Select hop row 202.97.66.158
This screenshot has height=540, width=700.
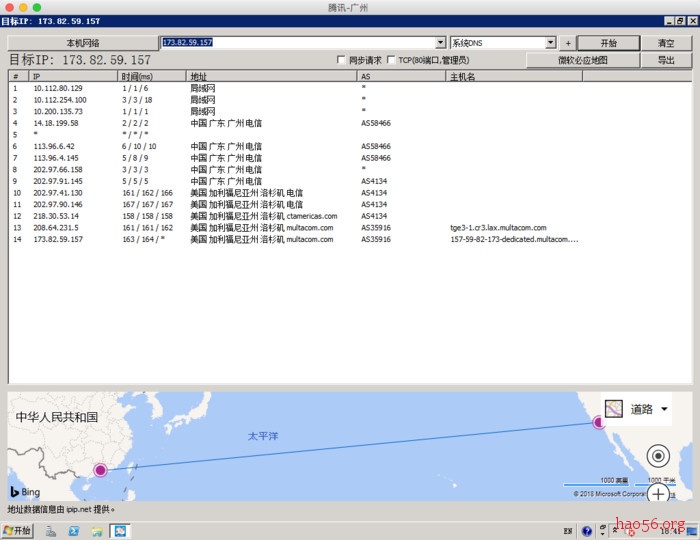(350, 170)
